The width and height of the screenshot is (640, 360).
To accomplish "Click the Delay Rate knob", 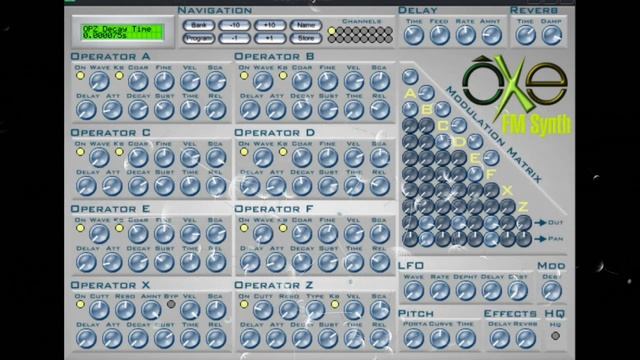I will click(x=465, y=36).
